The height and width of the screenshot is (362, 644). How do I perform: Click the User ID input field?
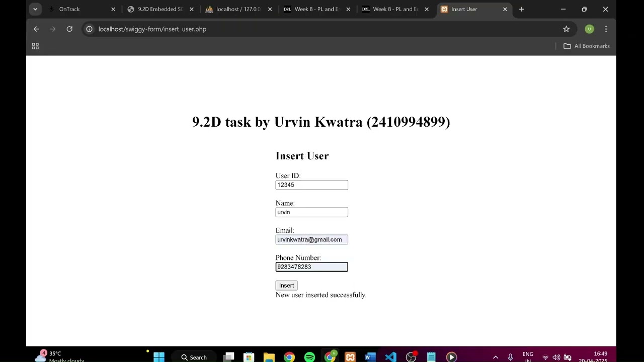tap(311, 185)
